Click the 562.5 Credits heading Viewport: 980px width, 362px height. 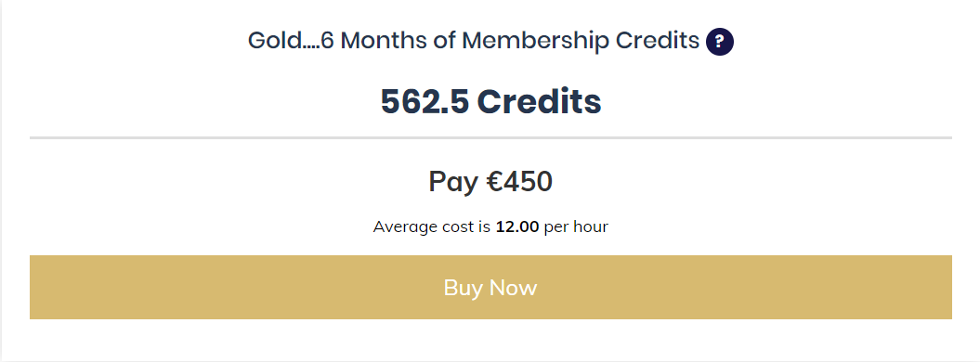coord(490,101)
